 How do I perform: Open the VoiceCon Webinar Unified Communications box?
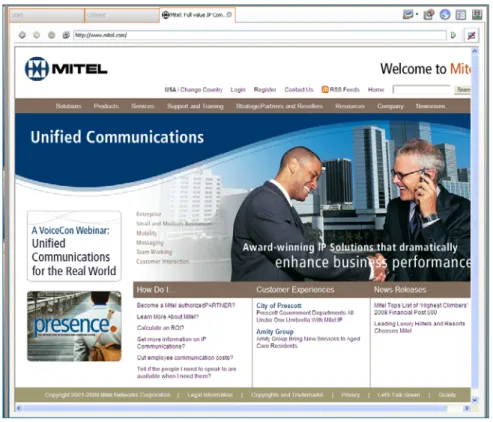tap(74, 246)
